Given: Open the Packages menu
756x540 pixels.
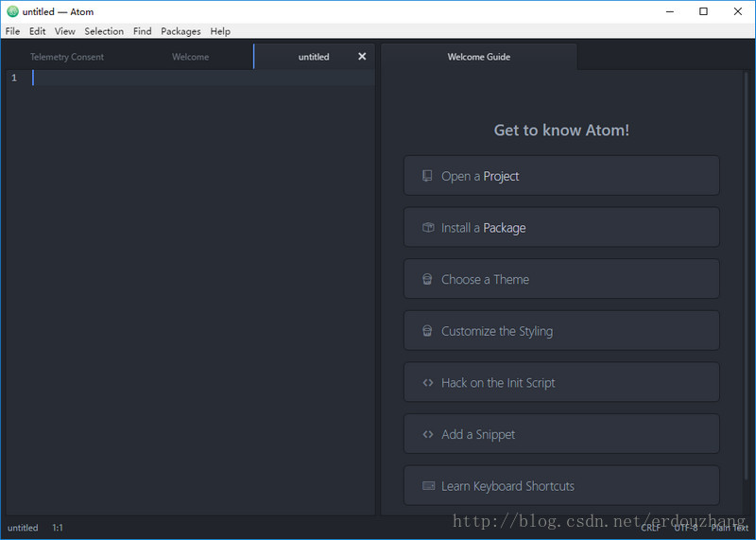Looking at the screenshot, I should coord(180,31).
